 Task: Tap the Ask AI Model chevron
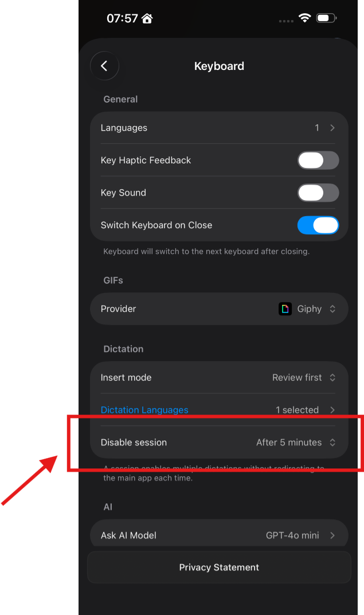pyautogui.click(x=332, y=535)
